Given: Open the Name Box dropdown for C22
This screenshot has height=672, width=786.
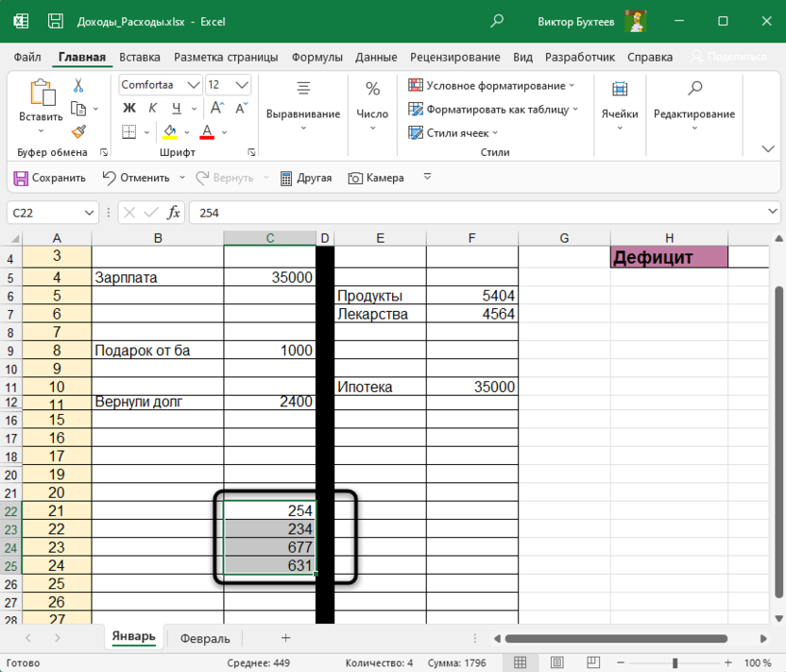Looking at the screenshot, I should point(90,213).
